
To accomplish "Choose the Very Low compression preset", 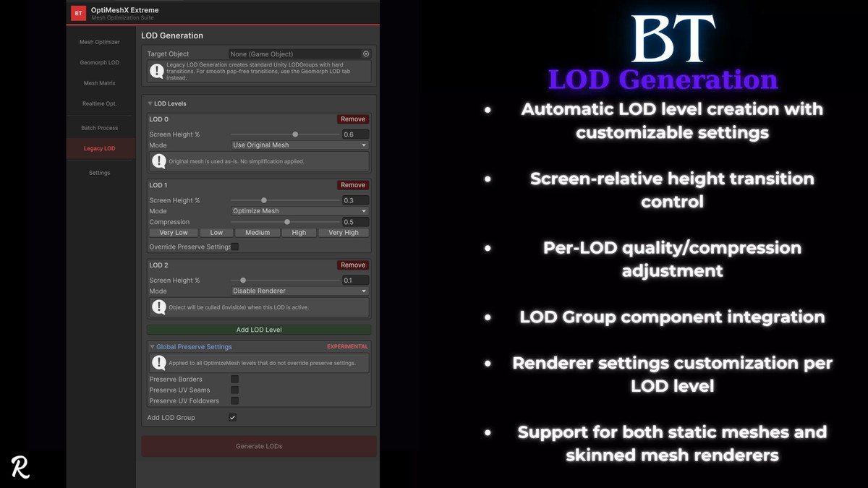I will click(x=174, y=233).
